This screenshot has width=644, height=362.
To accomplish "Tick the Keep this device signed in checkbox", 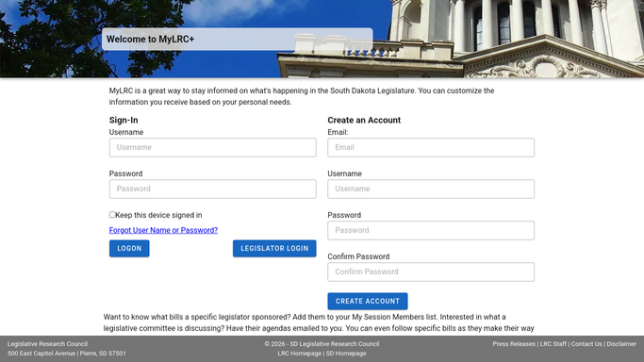I will (x=112, y=215).
